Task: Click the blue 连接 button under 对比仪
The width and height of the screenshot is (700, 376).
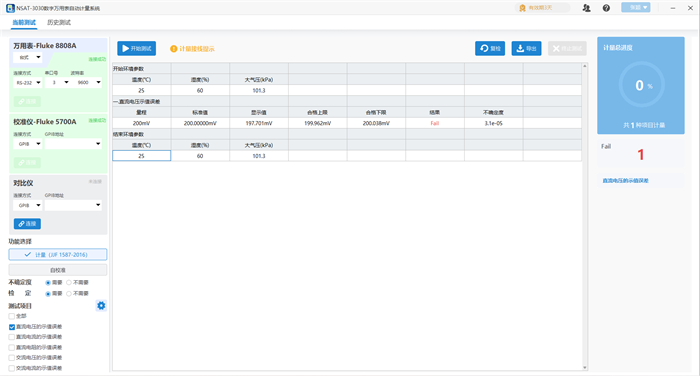Action: click(x=27, y=224)
